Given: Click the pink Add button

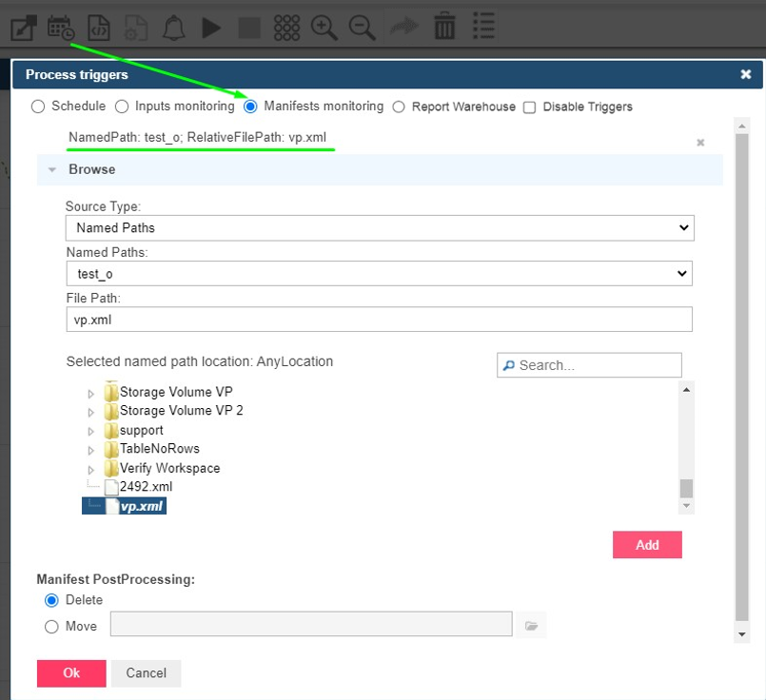Looking at the screenshot, I should [x=647, y=545].
